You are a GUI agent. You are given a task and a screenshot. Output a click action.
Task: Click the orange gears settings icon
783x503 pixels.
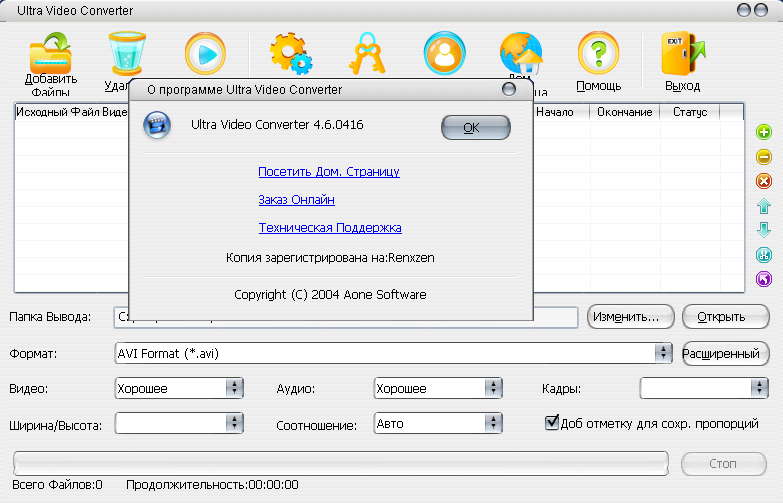291,52
